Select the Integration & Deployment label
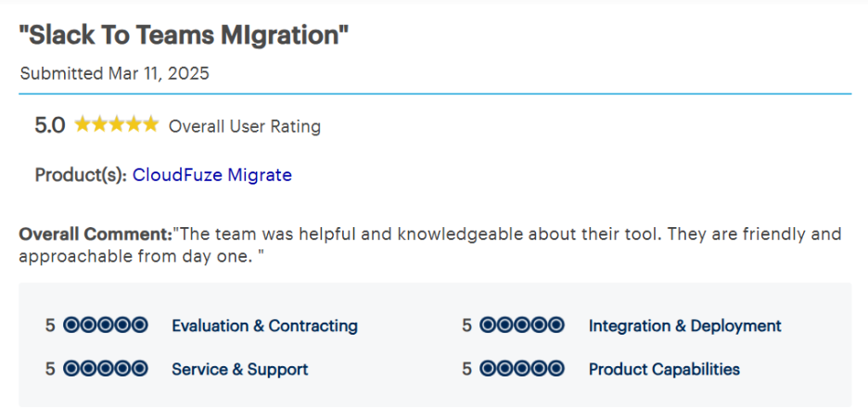The width and height of the screenshot is (868, 420). [684, 325]
